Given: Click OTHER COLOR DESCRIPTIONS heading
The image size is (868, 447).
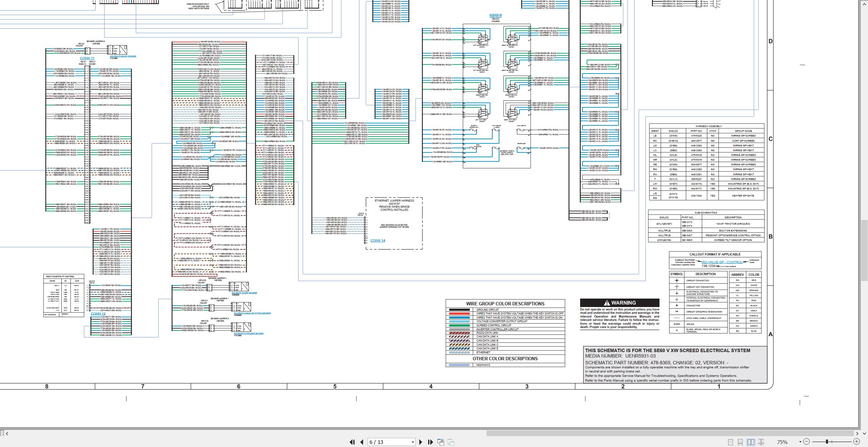Looking at the screenshot, I should click(x=505, y=359).
